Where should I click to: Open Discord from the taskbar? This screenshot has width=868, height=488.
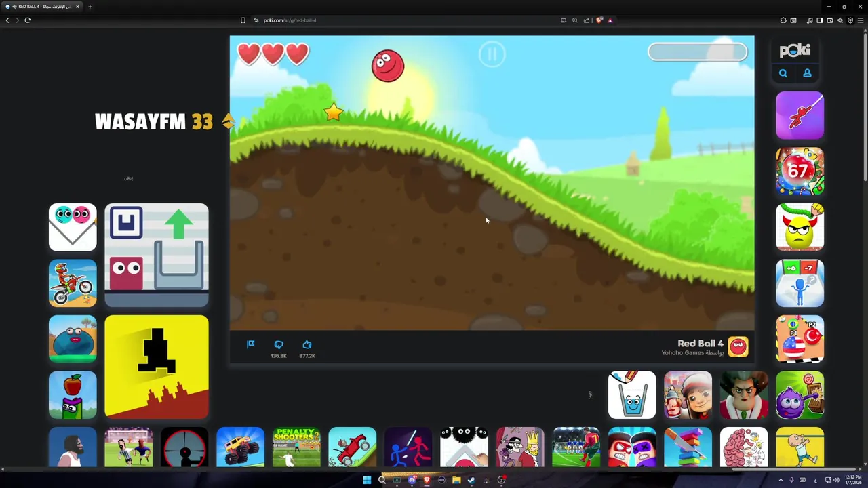[412, 480]
